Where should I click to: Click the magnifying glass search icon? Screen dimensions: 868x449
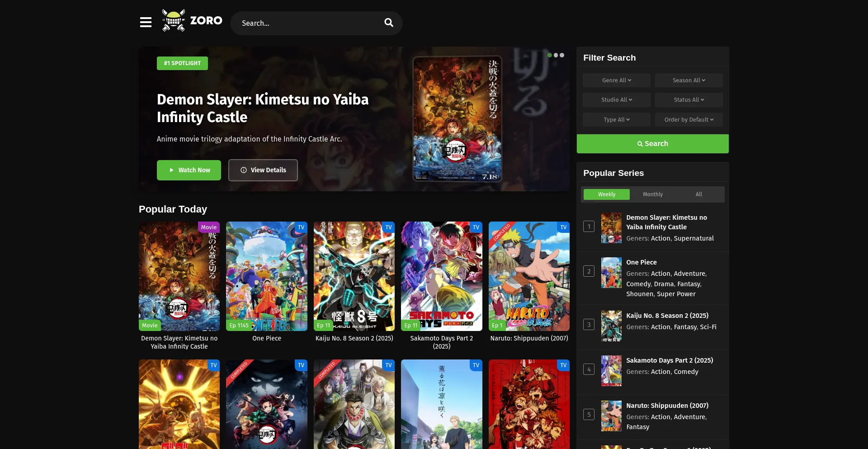click(x=388, y=23)
